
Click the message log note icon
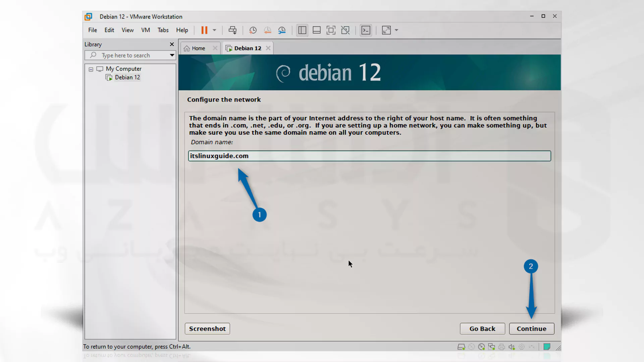(x=547, y=347)
